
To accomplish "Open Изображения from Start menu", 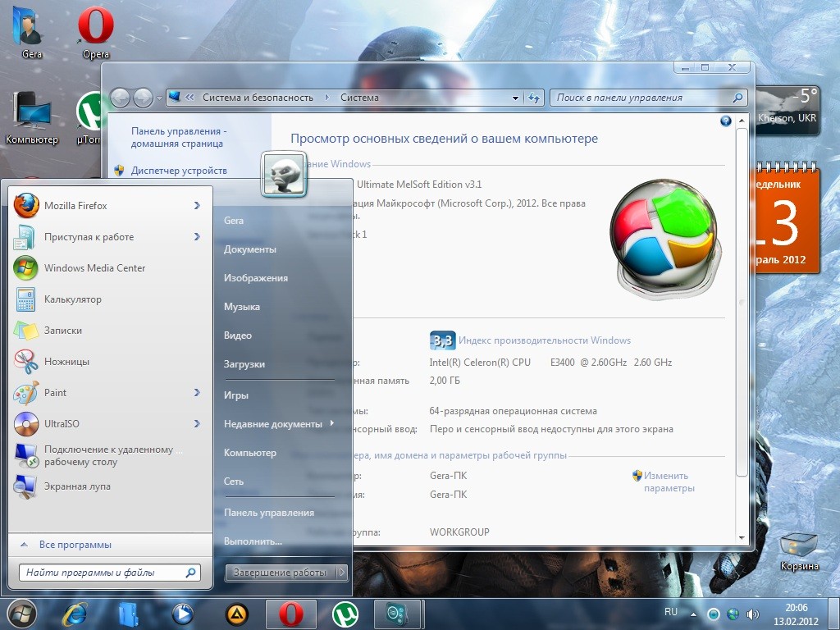I will (256, 278).
